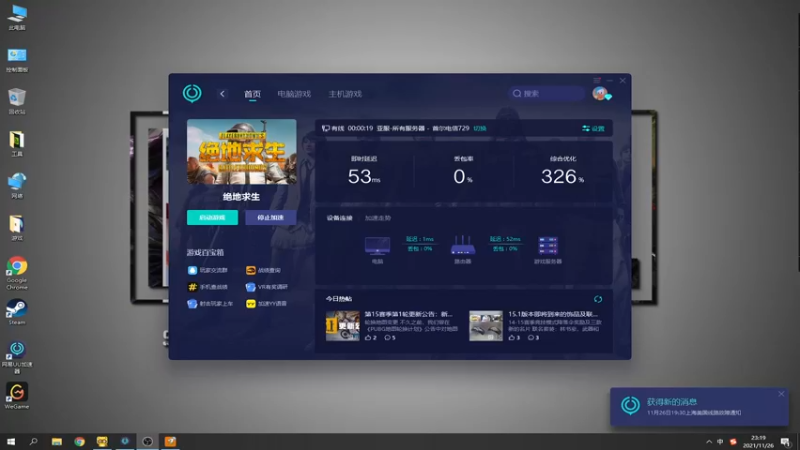Open the 首页 home tab
The height and width of the screenshot is (450, 800).
(x=252, y=94)
